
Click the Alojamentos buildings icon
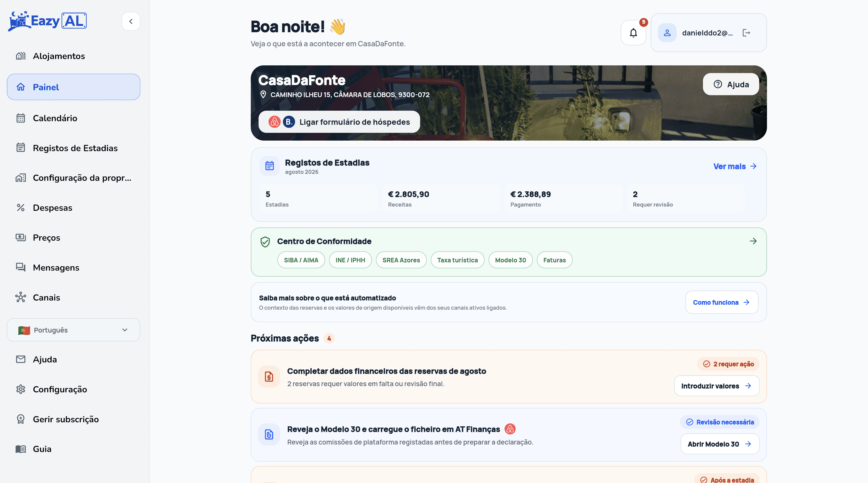click(21, 56)
